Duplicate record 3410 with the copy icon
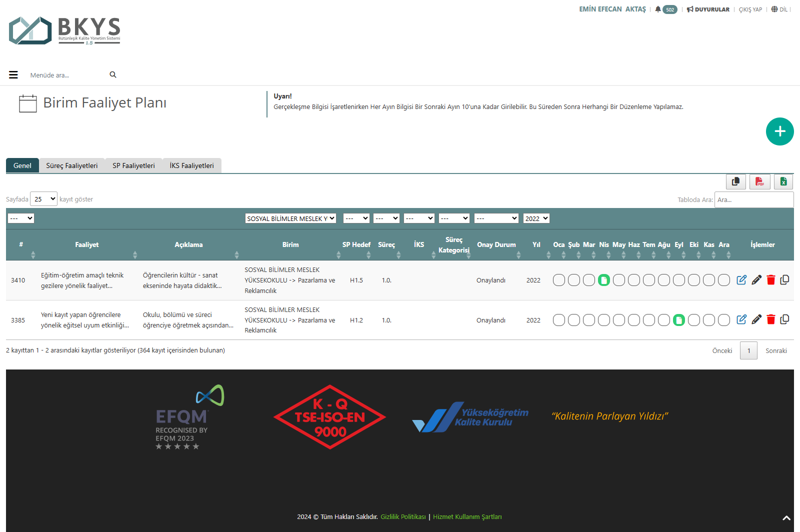Image resolution: width=800 pixels, height=532 pixels. 784,280
